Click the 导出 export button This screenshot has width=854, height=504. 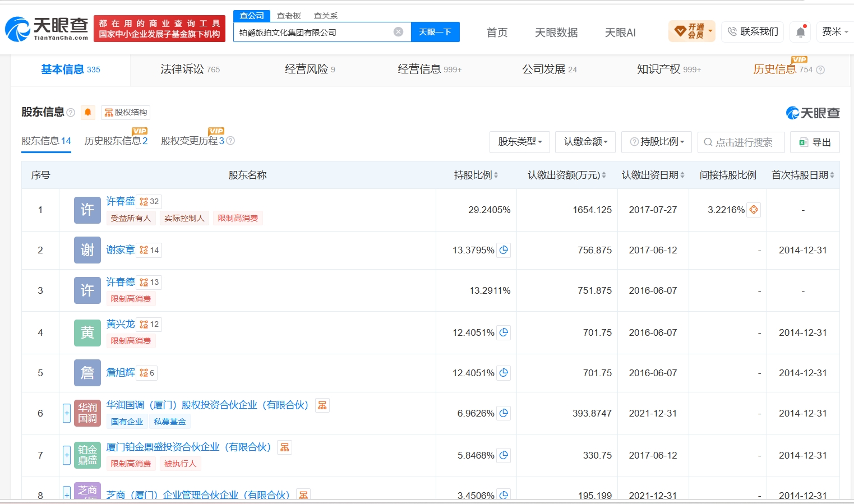point(815,142)
